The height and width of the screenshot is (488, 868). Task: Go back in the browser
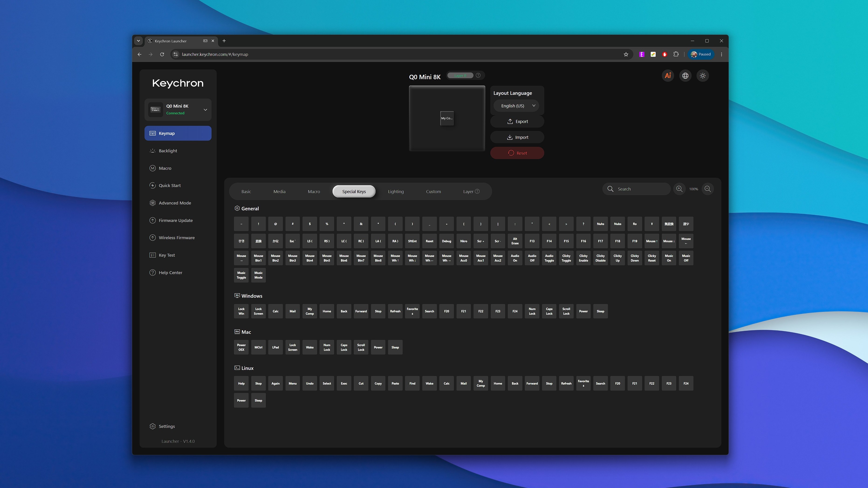point(140,54)
